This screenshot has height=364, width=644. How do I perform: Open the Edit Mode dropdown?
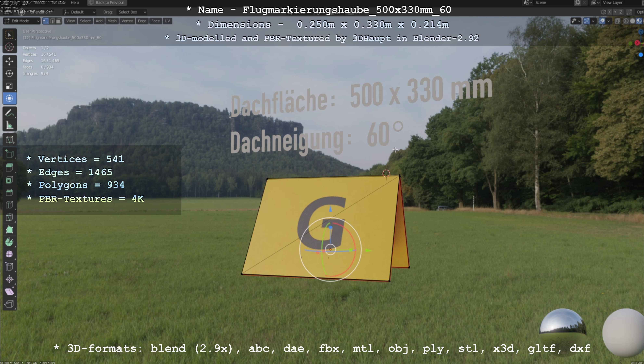pyautogui.click(x=21, y=21)
